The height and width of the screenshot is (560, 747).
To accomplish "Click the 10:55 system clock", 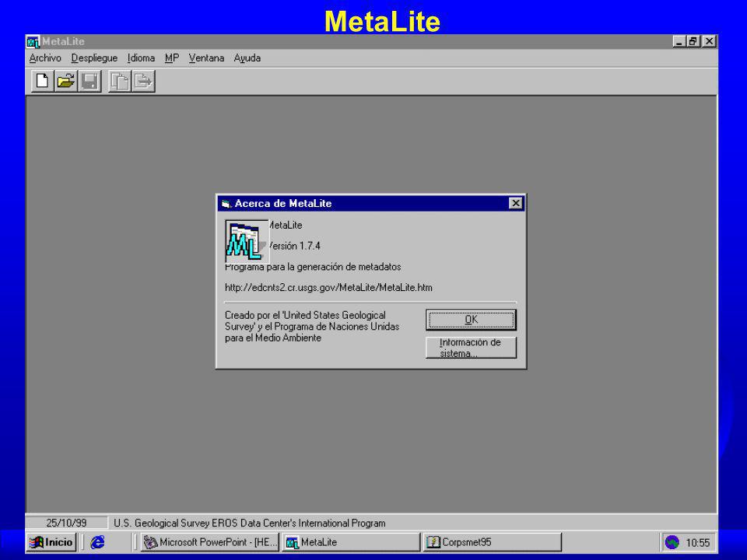I will pyautogui.click(x=697, y=542).
